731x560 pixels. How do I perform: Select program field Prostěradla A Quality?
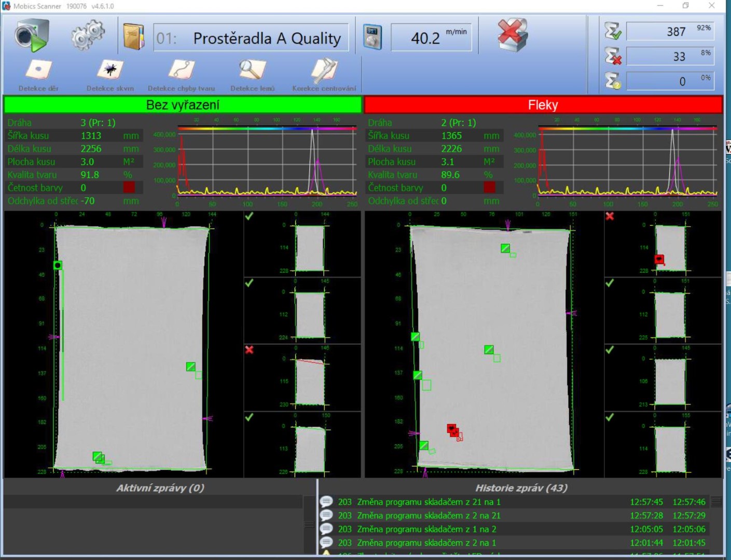251,38
